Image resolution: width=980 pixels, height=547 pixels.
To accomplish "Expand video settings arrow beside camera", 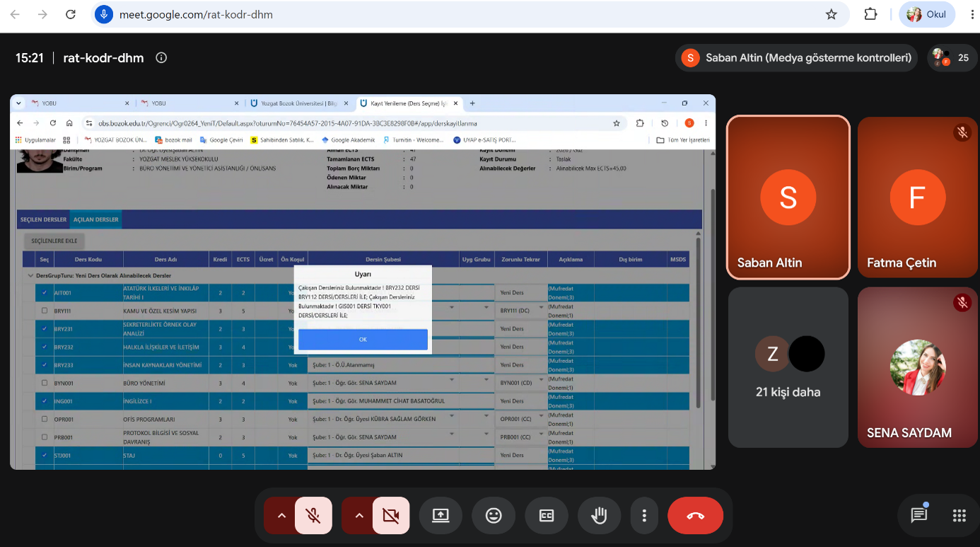I will [x=359, y=515].
